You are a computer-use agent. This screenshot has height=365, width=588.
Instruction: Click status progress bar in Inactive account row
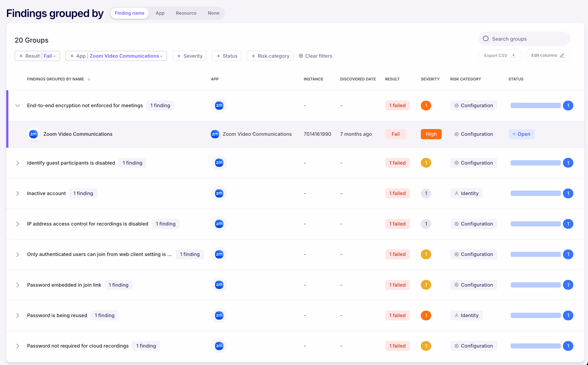pos(536,193)
